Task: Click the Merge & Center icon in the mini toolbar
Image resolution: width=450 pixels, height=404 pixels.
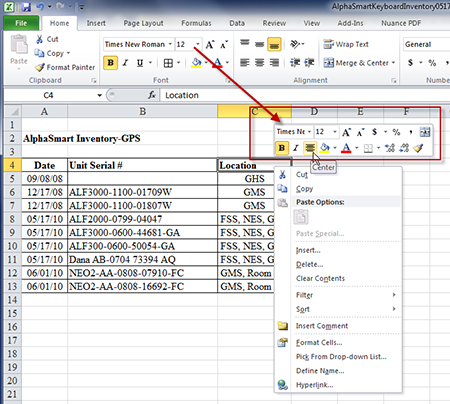Action: [x=425, y=132]
